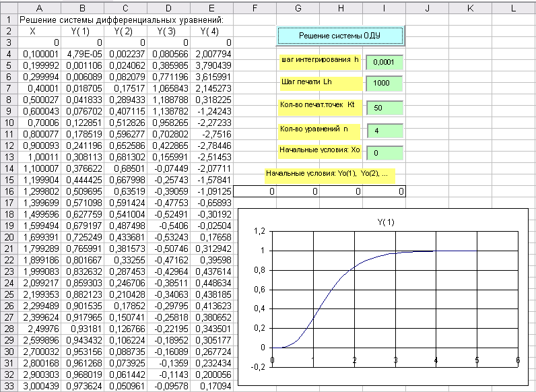Image resolution: width=536 pixels, height=392 pixels.
Task: Select column F header
Action: pos(255,8)
